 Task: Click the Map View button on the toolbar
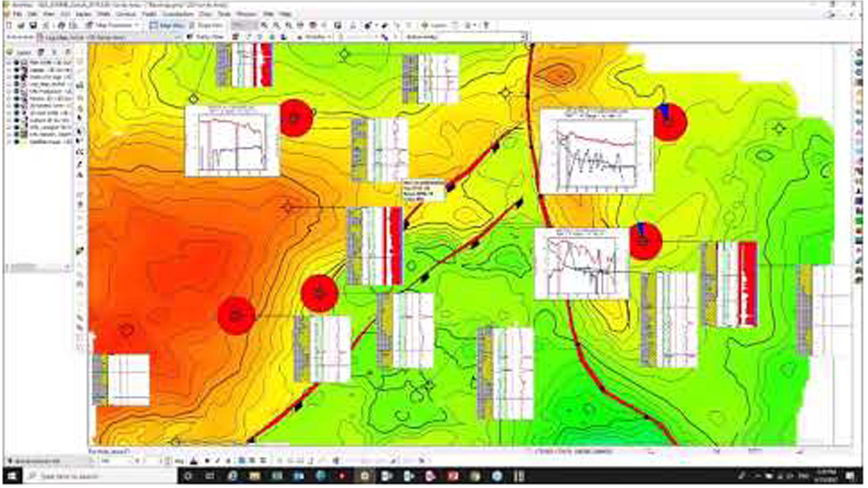point(167,24)
